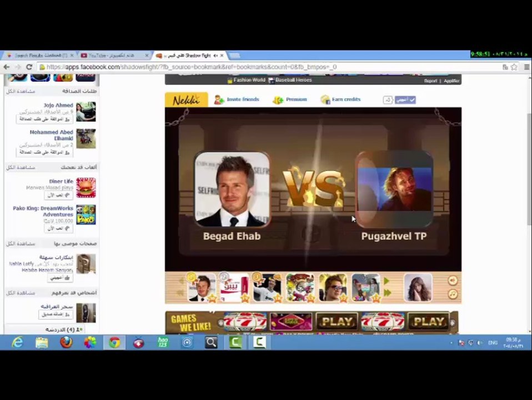Open the Premium menu item
Viewport: 532px width, 400px height.
pyautogui.click(x=290, y=99)
